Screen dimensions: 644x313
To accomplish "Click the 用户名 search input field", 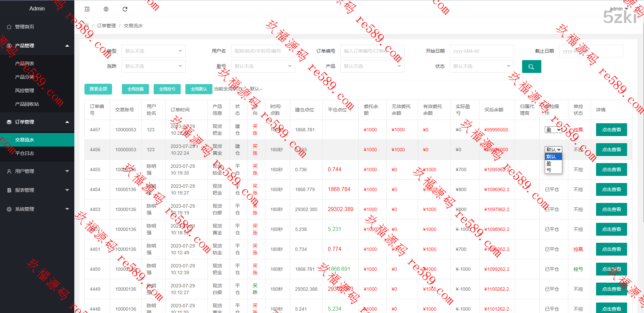I will (x=263, y=51).
